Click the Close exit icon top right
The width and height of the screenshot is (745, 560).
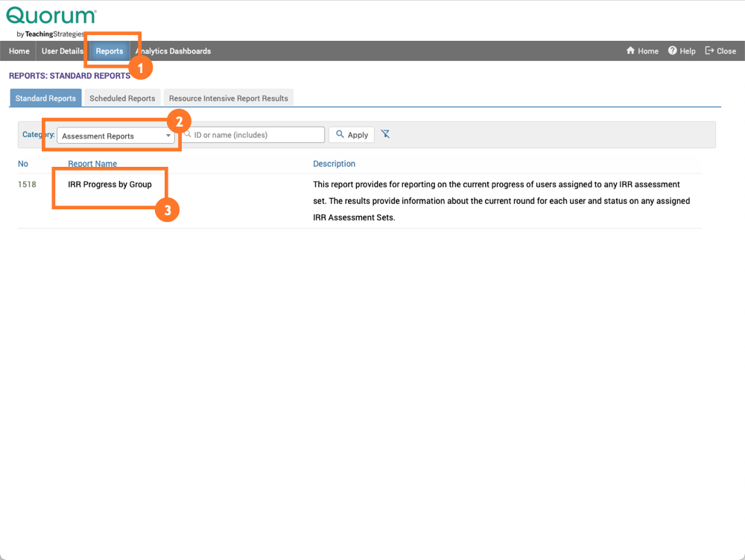coord(709,51)
